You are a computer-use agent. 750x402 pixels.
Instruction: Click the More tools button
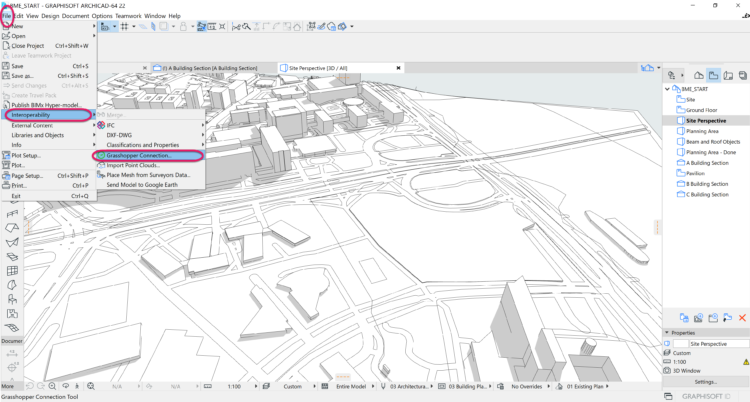click(8, 386)
